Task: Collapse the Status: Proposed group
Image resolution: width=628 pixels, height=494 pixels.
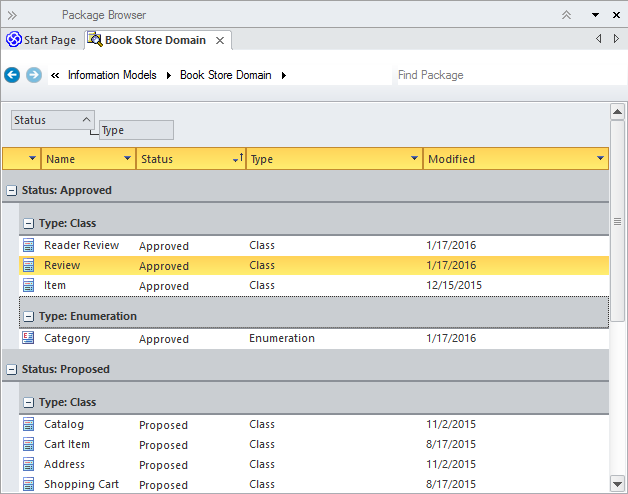Action: point(11,369)
